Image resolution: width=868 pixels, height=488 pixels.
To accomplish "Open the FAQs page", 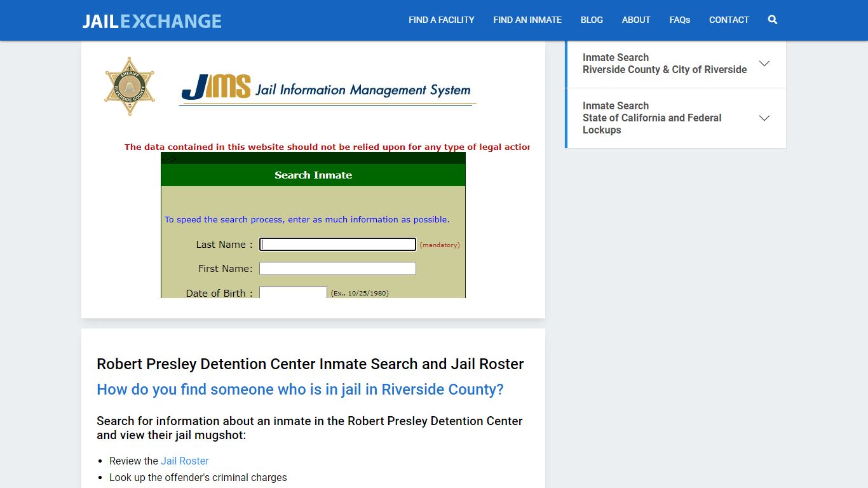I will click(x=679, y=20).
